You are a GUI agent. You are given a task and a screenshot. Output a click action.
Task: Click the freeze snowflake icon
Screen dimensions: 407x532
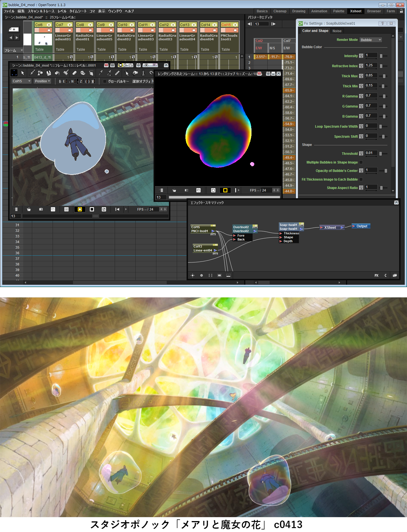[138, 65]
